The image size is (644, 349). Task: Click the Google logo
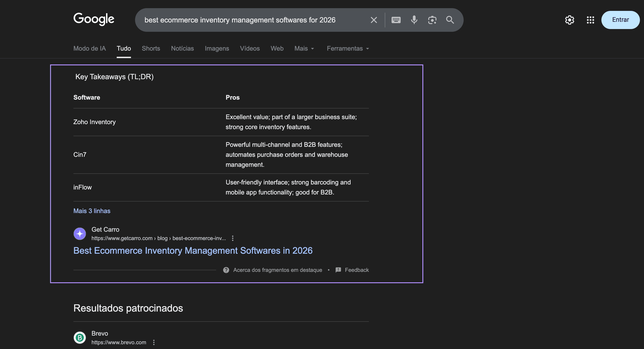point(94,19)
